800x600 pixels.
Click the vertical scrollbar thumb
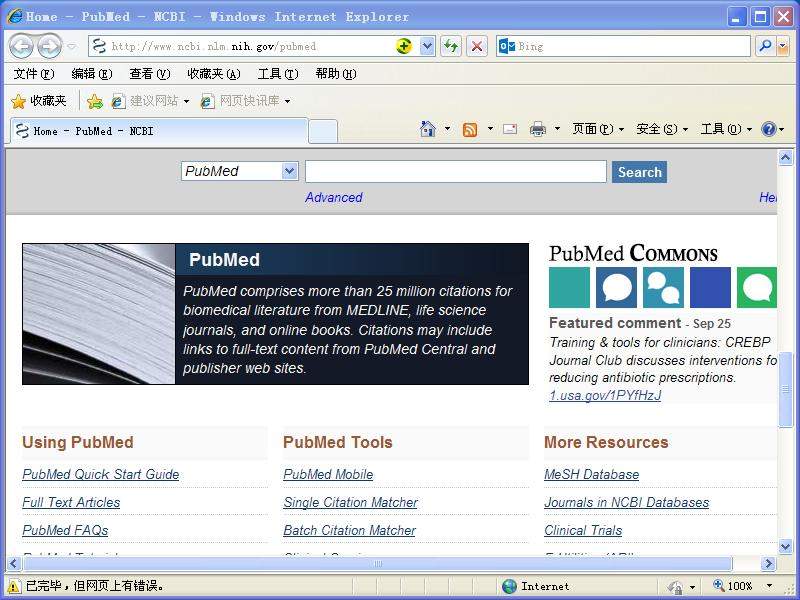coord(785,389)
